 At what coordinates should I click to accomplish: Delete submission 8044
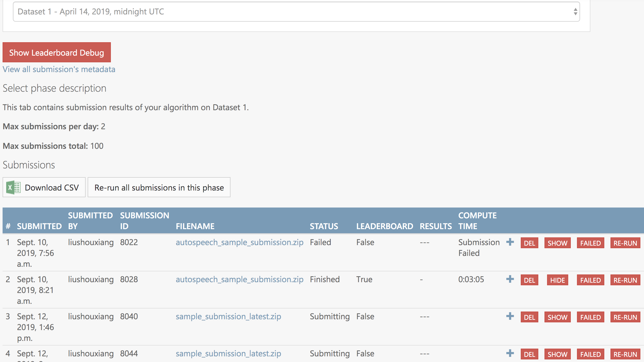pyautogui.click(x=529, y=354)
